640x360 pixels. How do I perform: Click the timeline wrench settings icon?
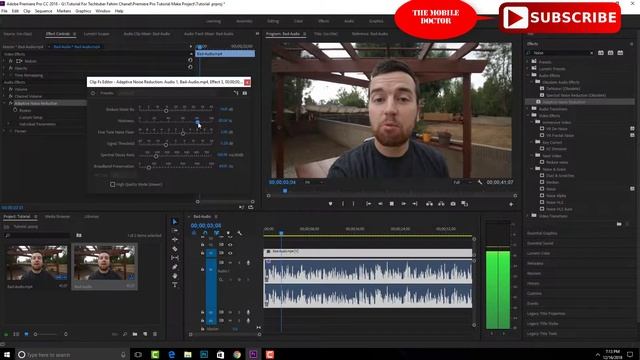tap(240, 233)
